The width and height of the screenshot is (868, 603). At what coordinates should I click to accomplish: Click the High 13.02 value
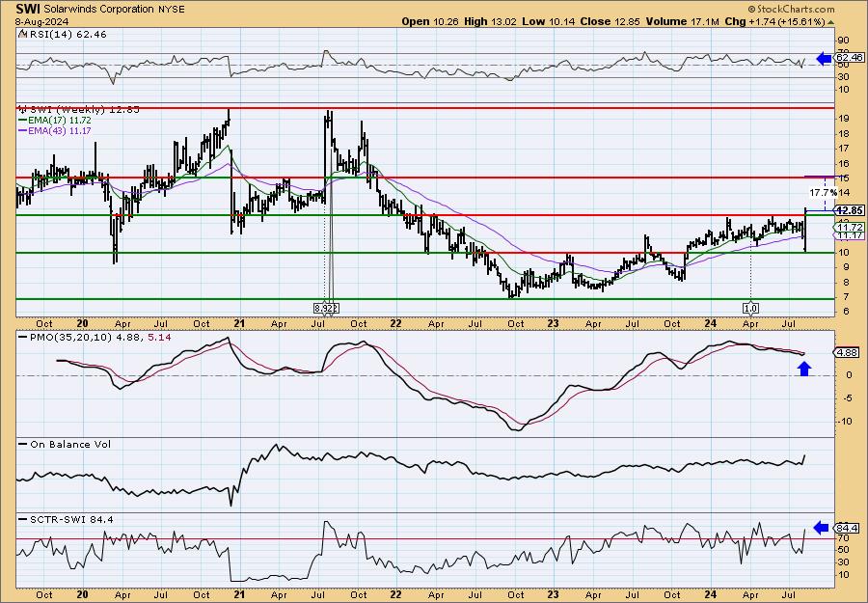point(489,21)
